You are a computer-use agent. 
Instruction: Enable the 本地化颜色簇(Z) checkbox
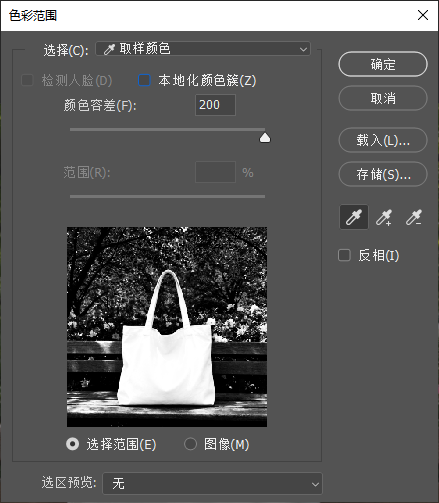pos(144,80)
